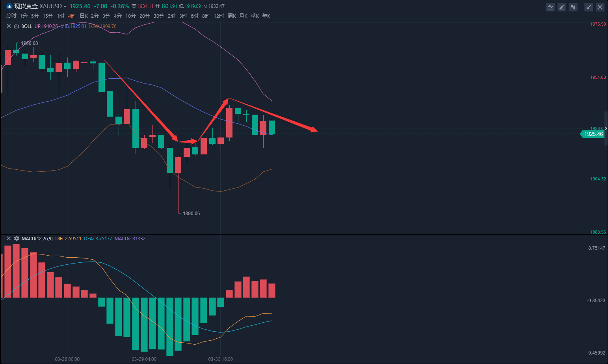
Task: Select the 2时 timeframe
Action: click(172, 16)
